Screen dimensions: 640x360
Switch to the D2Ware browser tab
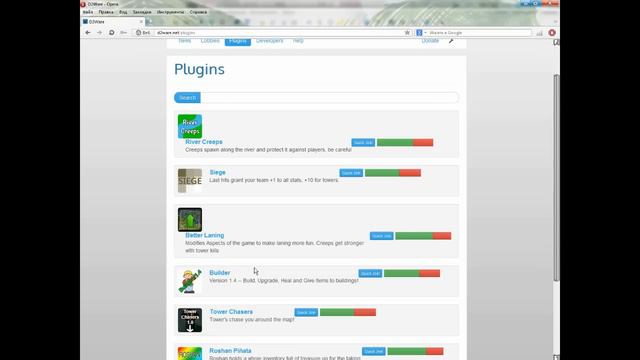pos(113,22)
